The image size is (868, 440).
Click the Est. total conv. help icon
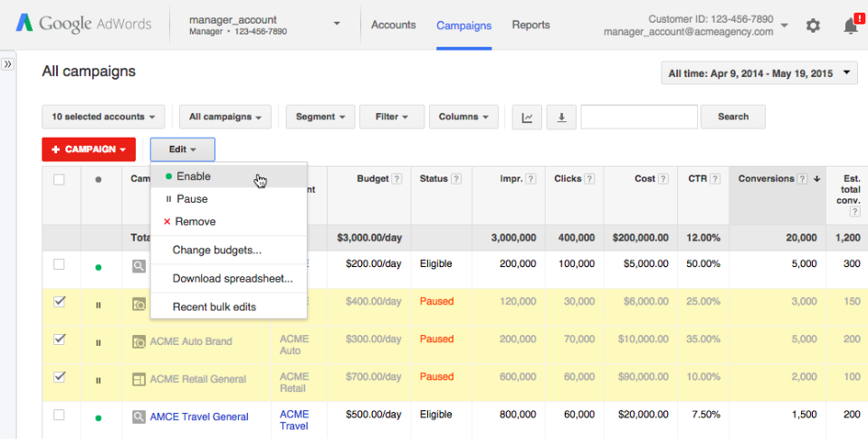pos(855,212)
